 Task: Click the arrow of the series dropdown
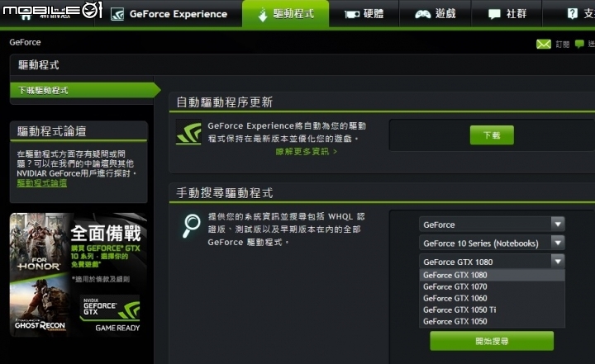tap(558, 243)
